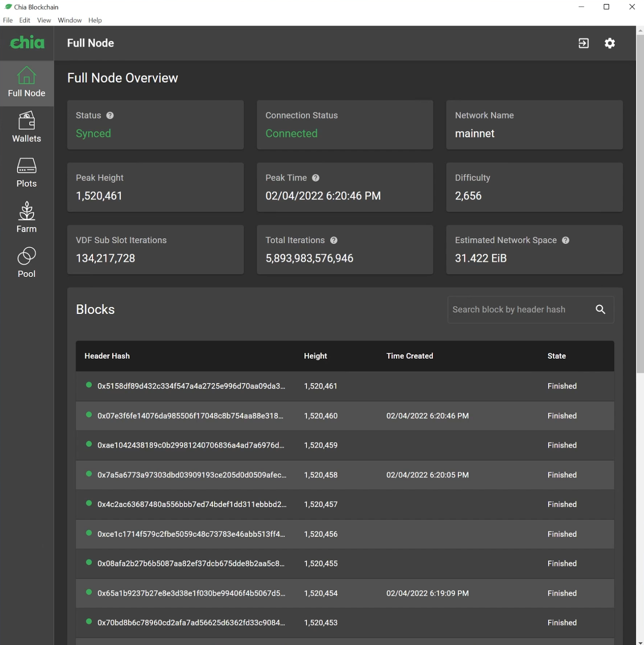Open the Edit menu
644x645 pixels.
pos(25,20)
